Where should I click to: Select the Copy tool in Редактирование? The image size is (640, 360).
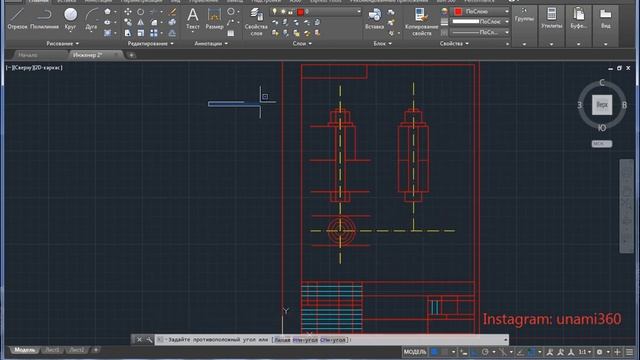(x=128, y=22)
